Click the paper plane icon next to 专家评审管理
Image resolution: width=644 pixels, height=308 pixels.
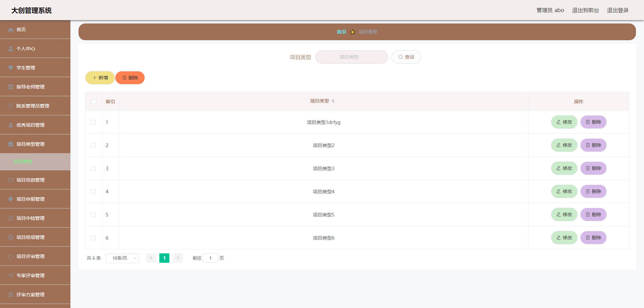pos(11,275)
